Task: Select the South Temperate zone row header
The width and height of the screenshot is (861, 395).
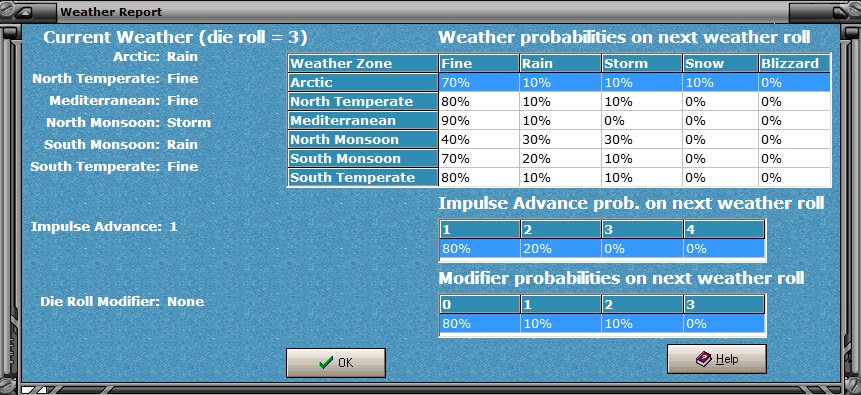Action: [363, 177]
